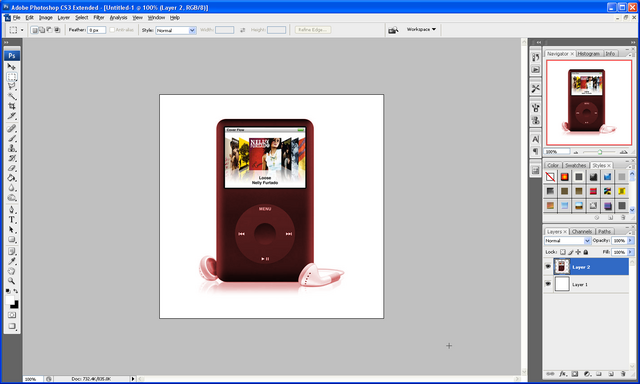
Task: Select the Zoom tool in toolbox
Action: coord(11,281)
